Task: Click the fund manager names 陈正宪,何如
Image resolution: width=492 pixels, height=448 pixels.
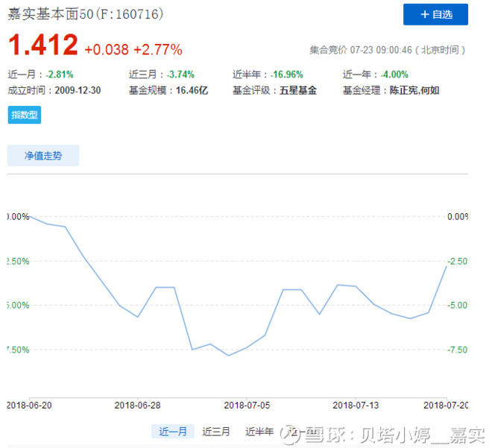Action: pos(414,90)
